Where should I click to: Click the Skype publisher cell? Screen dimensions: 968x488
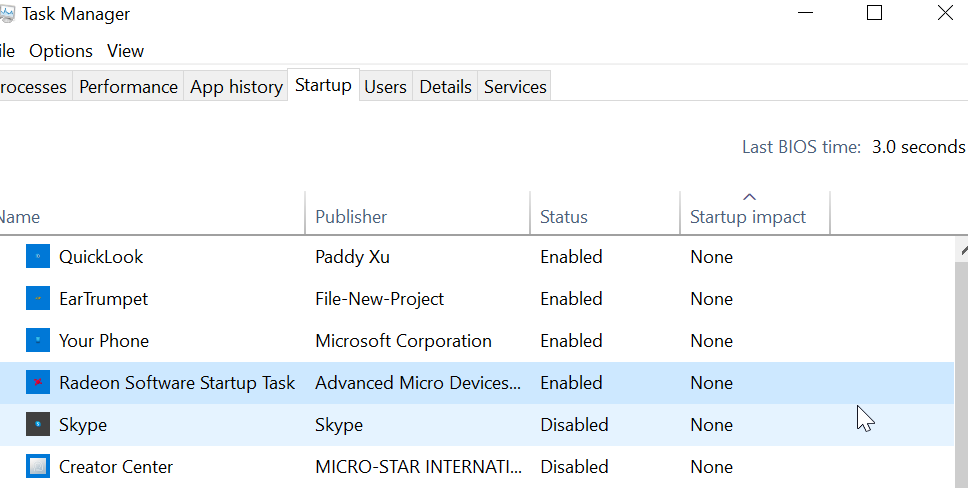[339, 424]
